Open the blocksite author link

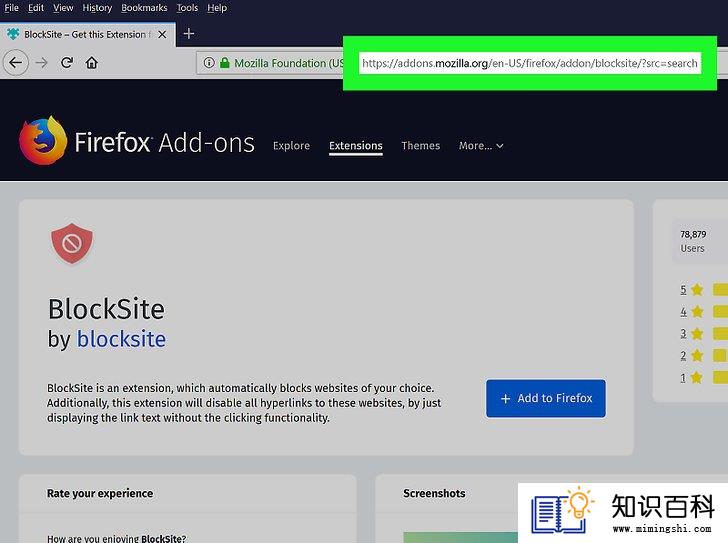pyautogui.click(x=121, y=339)
